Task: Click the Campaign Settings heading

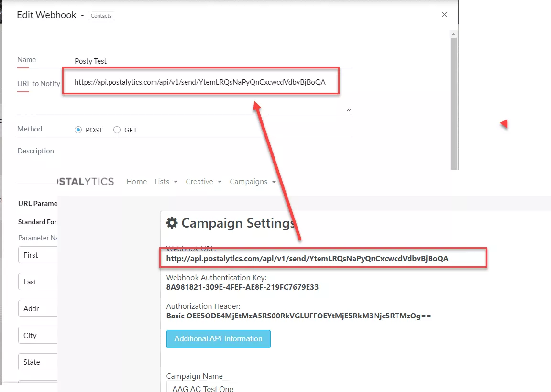Action: (238, 223)
